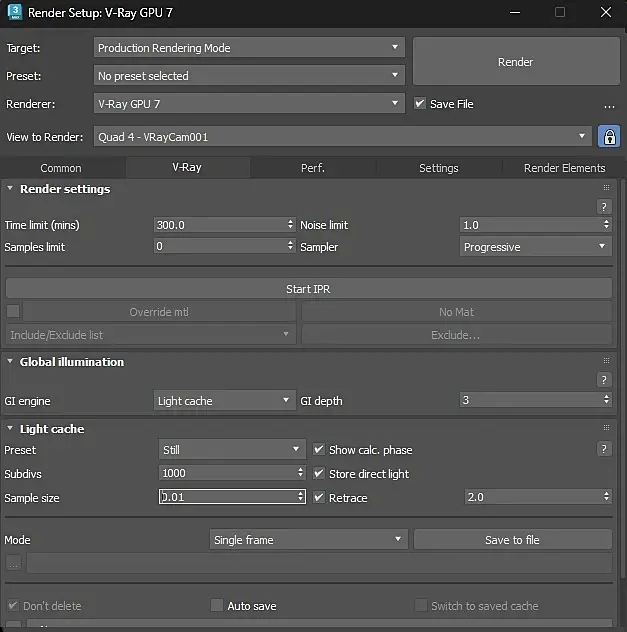Viewport: 627px width, 632px height.
Task: Disable the Save File checkbox
Action: pos(420,103)
